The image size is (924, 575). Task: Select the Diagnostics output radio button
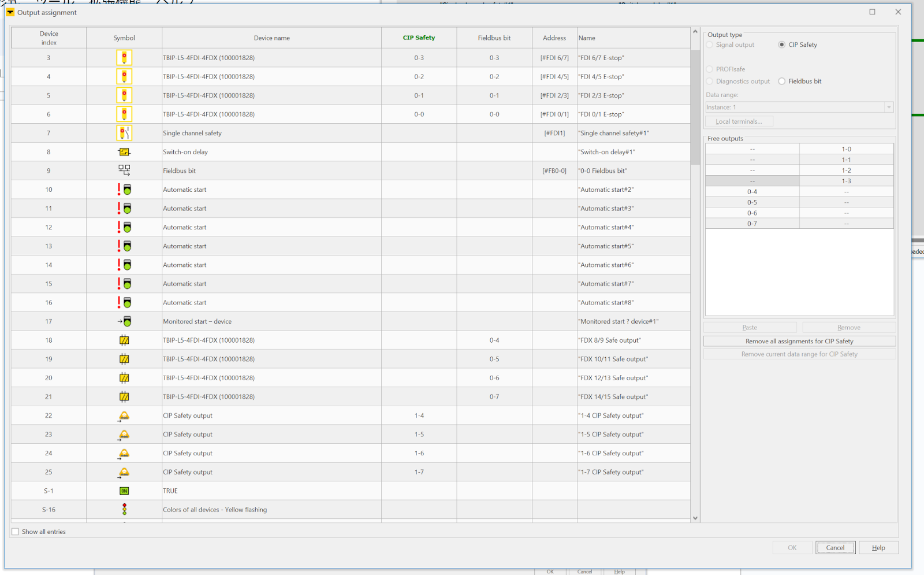[710, 81]
